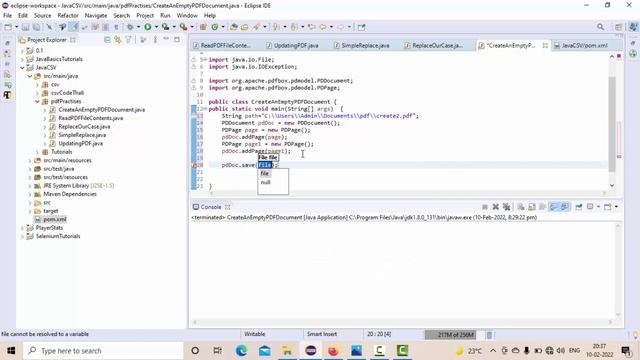This screenshot has height=360, width=640.
Task: Click the Eclipse icon in the taskbar
Action: (x=311, y=351)
